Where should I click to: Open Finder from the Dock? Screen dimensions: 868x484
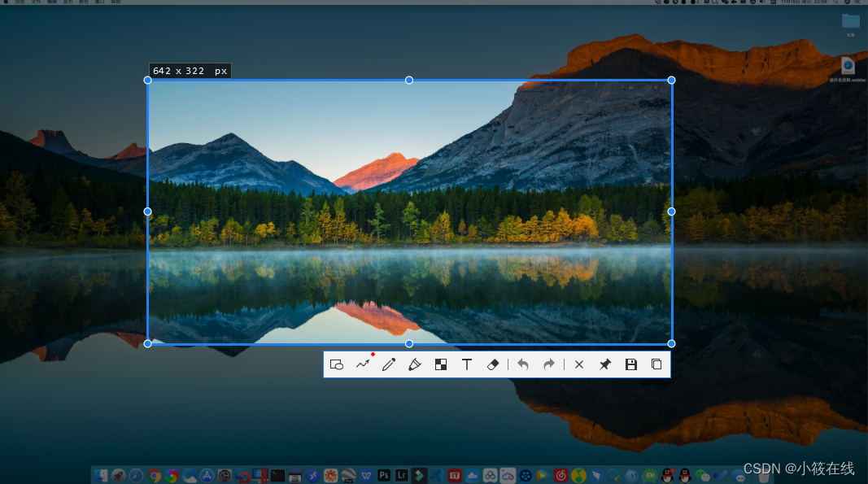(x=101, y=475)
